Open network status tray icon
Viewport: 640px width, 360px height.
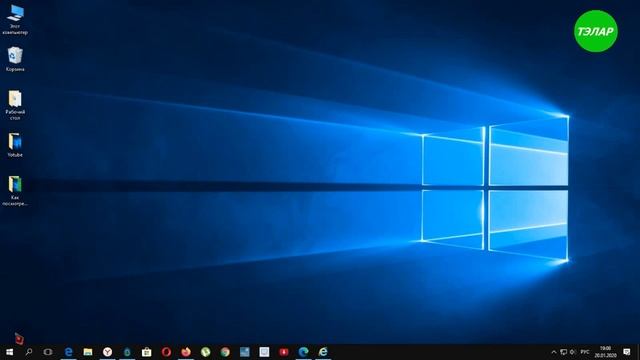tap(564, 352)
